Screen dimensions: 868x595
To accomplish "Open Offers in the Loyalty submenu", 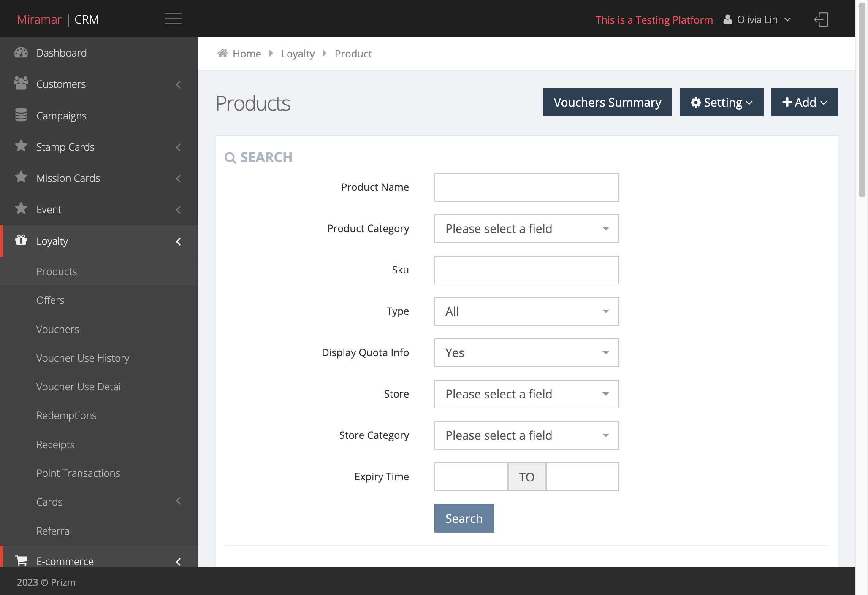I will (x=50, y=300).
